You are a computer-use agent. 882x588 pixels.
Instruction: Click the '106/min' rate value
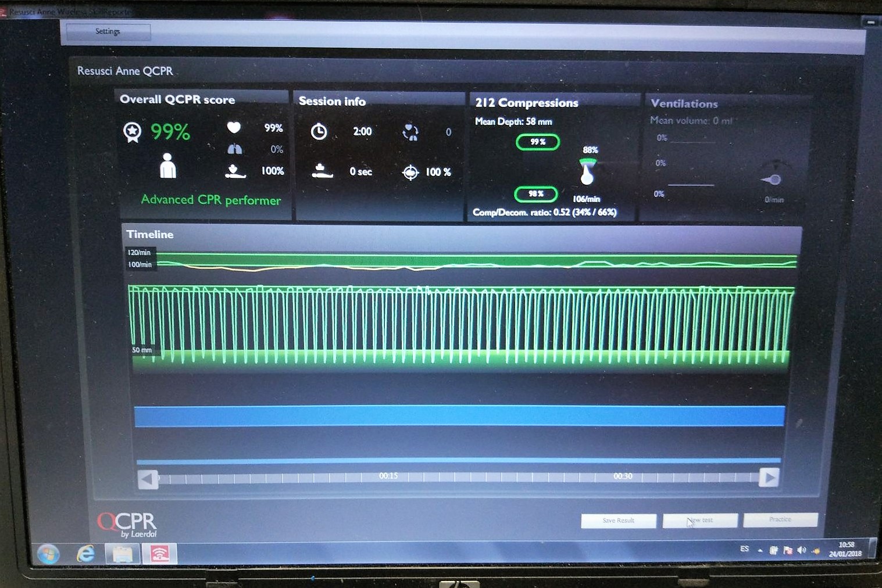click(x=587, y=199)
